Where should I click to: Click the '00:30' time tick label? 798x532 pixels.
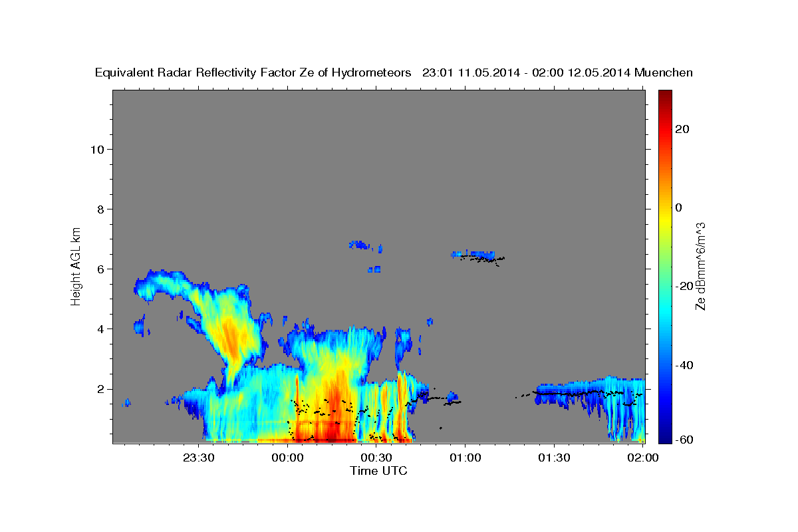[376, 458]
